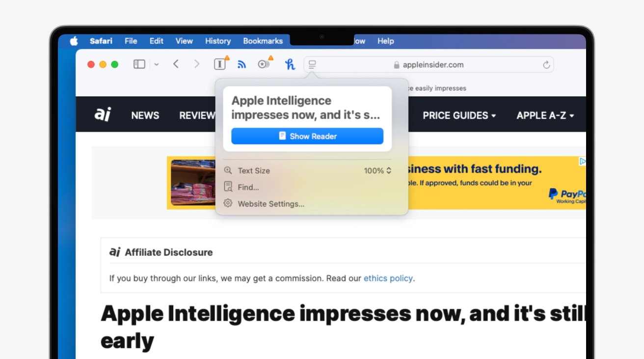Open the Edit menu
The height and width of the screenshot is (359, 644).
click(157, 41)
